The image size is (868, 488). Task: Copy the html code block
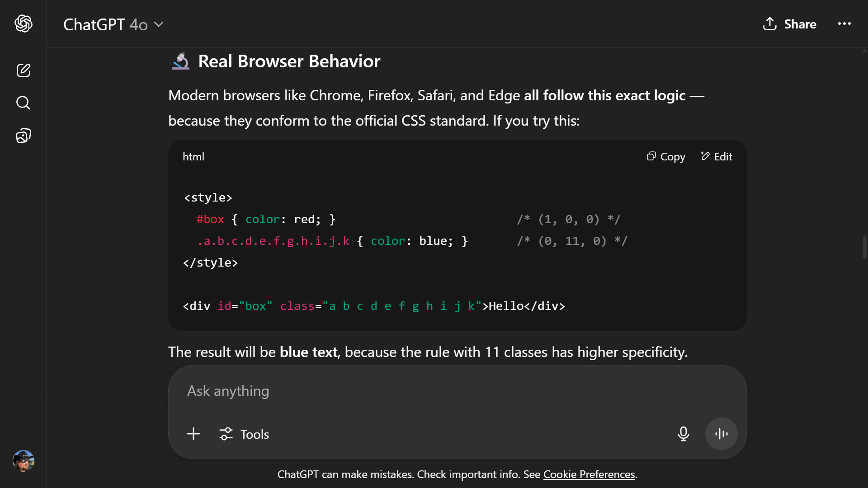666,157
